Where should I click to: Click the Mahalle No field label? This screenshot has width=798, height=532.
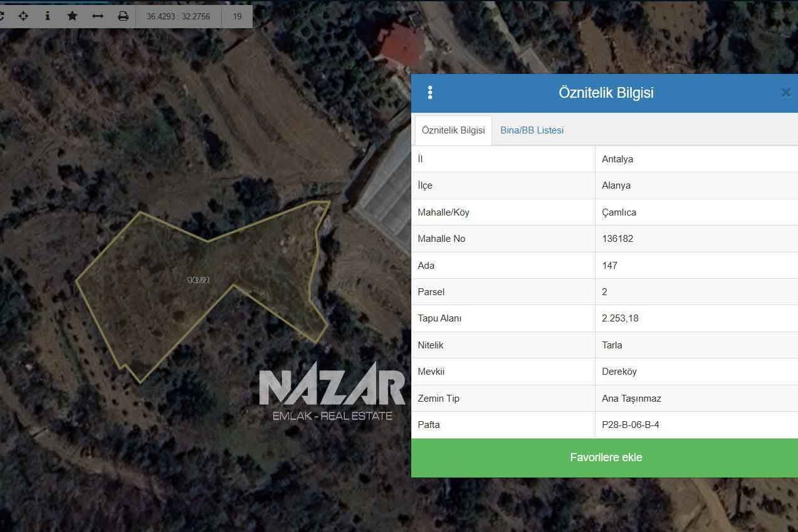pos(441,239)
